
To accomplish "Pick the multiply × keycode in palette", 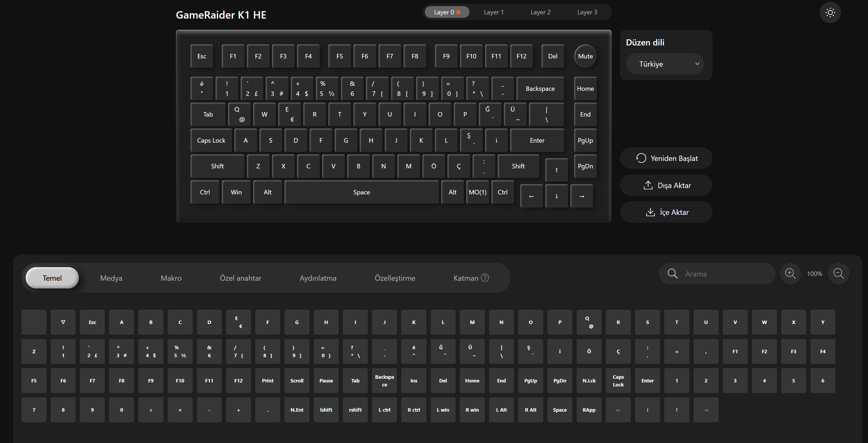I will 180,410.
